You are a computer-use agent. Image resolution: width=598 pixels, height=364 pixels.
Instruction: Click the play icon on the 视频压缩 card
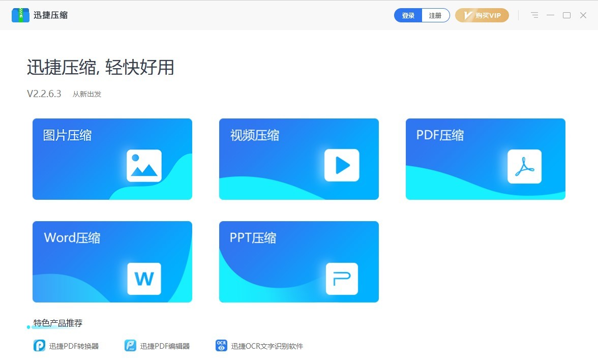(342, 165)
